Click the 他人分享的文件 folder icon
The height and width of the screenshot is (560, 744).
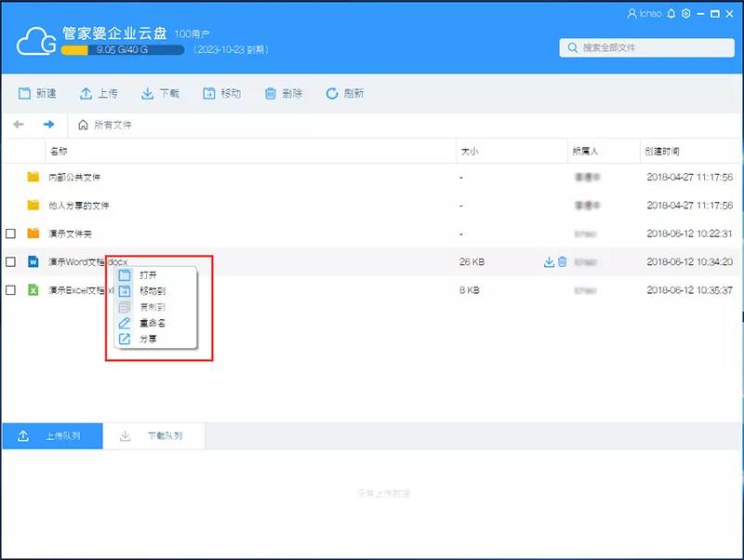[x=33, y=205]
